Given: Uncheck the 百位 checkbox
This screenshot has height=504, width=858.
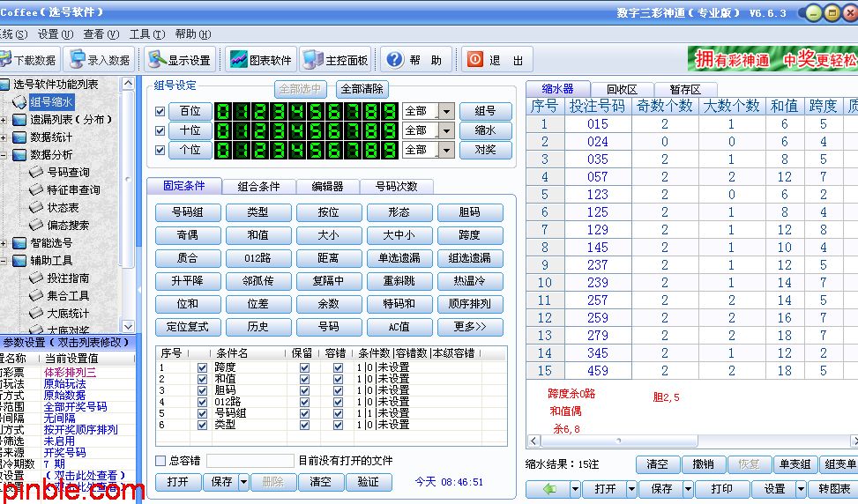Looking at the screenshot, I should click(160, 112).
